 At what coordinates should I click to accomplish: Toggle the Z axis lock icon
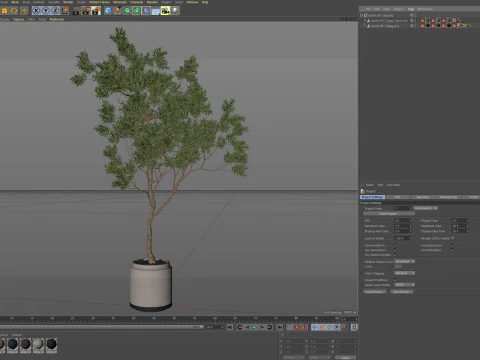(x=55, y=11)
